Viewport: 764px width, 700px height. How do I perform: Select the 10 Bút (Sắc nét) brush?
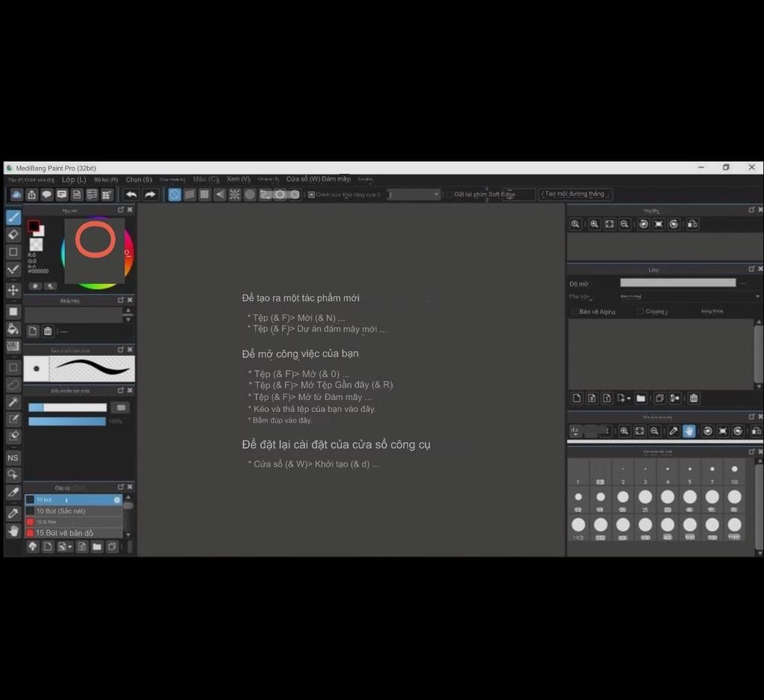73,511
